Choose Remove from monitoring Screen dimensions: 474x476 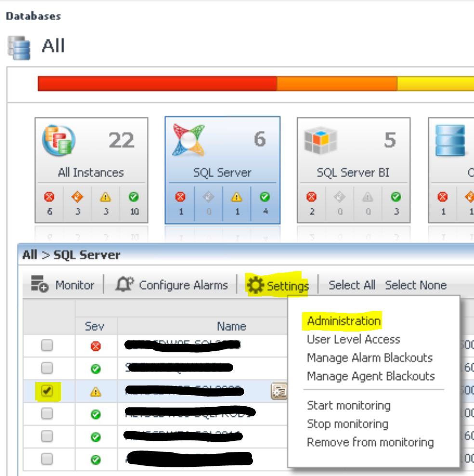click(x=370, y=442)
